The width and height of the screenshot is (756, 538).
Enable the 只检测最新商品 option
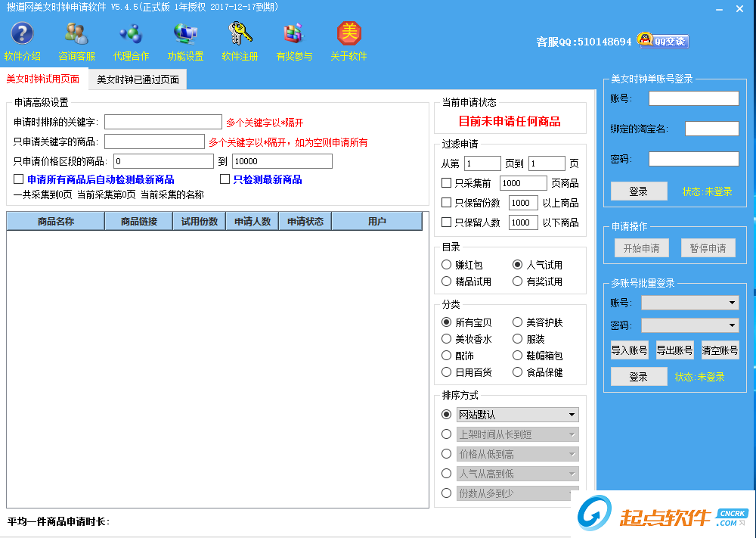[225, 179]
